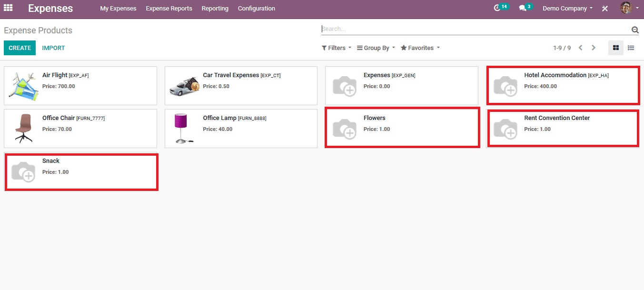
Task: Click Hotel Accommodation camera placeholder icon
Action: [505, 86]
